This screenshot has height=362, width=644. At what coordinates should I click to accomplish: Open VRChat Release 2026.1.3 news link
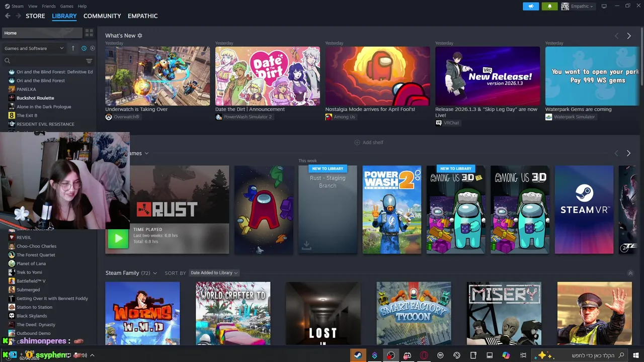pos(488,76)
